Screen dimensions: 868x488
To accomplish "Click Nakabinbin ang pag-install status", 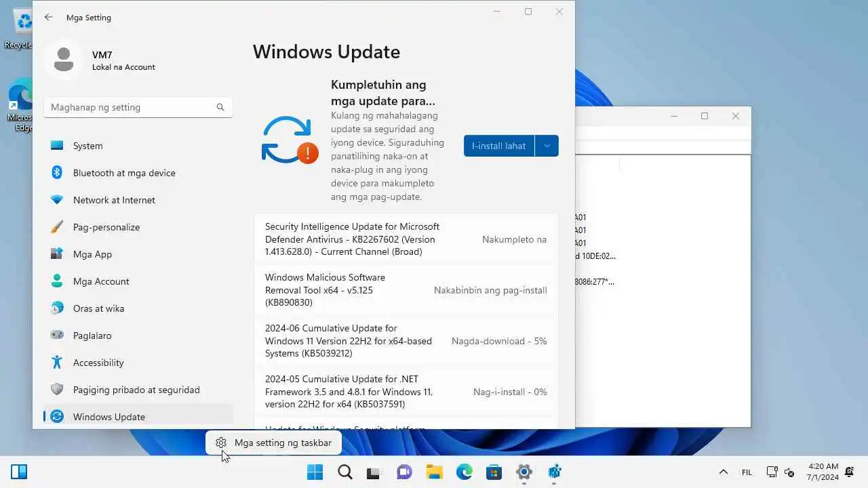I will (490, 290).
